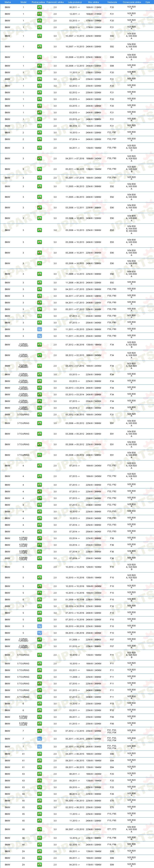
Task: Click the 11.2010 -> date in the 6-series row
Action: (75, 704)
